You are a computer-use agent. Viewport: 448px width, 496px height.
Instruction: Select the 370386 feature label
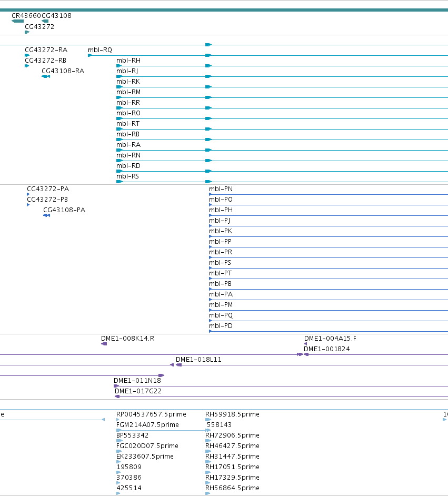[129, 478]
